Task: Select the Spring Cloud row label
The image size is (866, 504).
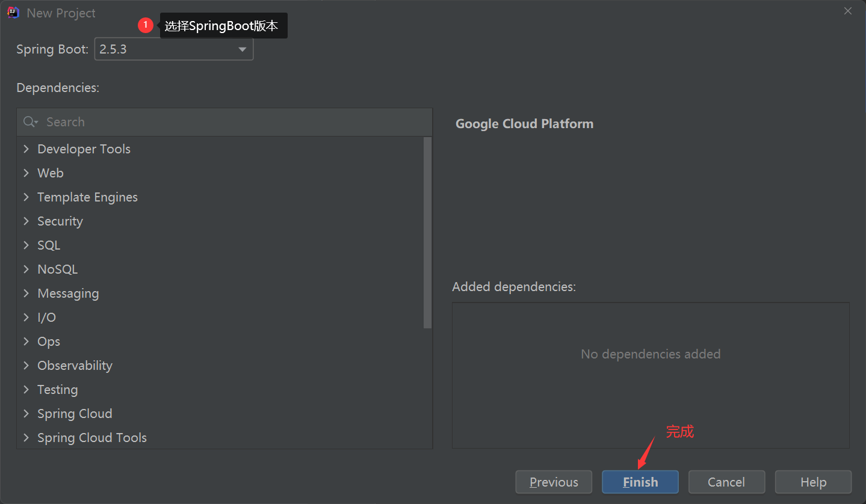Action: (x=75, y=414)
